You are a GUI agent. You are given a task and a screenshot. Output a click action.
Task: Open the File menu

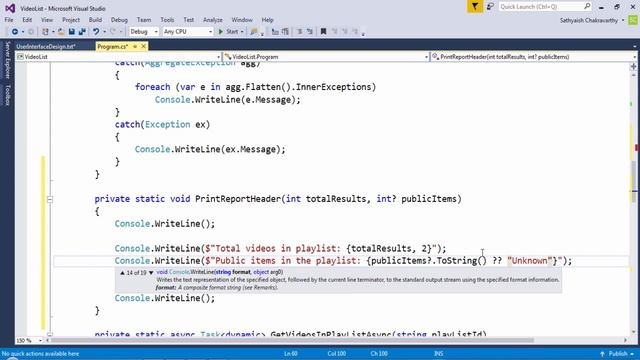pos(9,20)
